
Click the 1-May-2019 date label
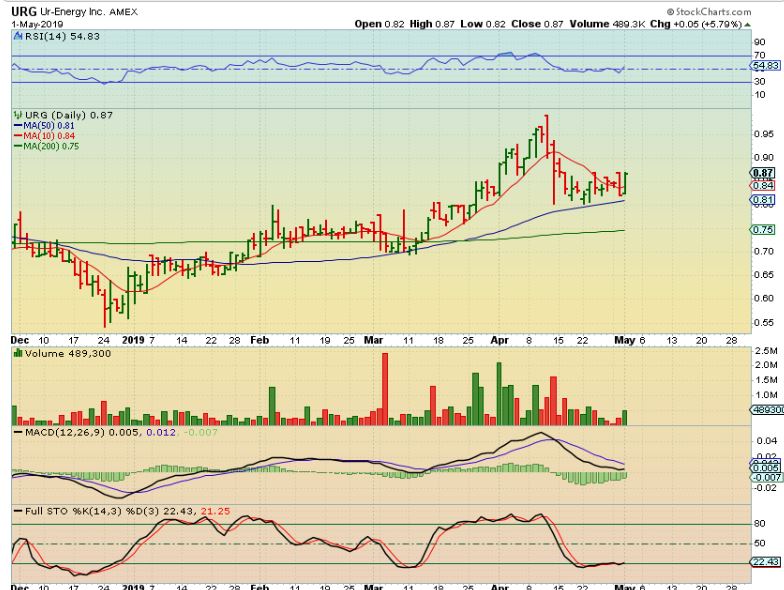pyautogui.click(x=30, y=21)
